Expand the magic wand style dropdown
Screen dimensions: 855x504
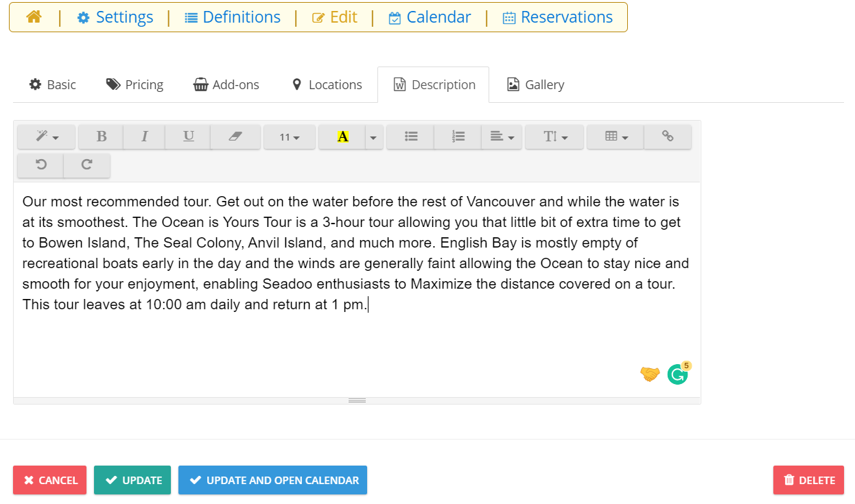[x=47, y=136]
